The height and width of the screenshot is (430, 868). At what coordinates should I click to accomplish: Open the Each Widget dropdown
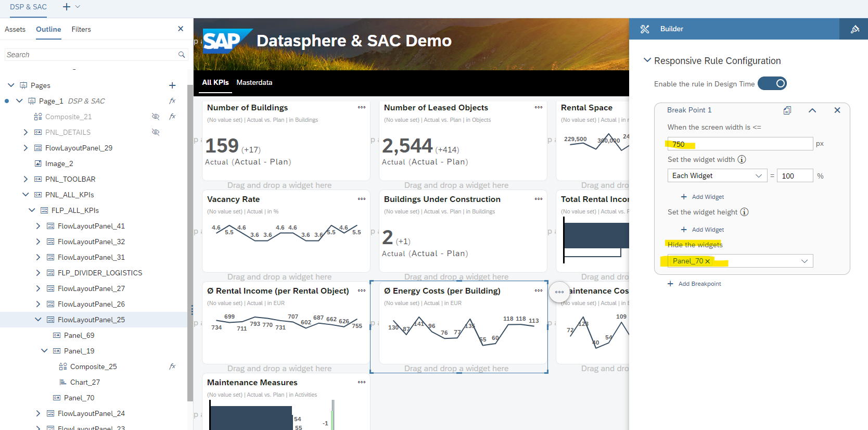point(717,176)
